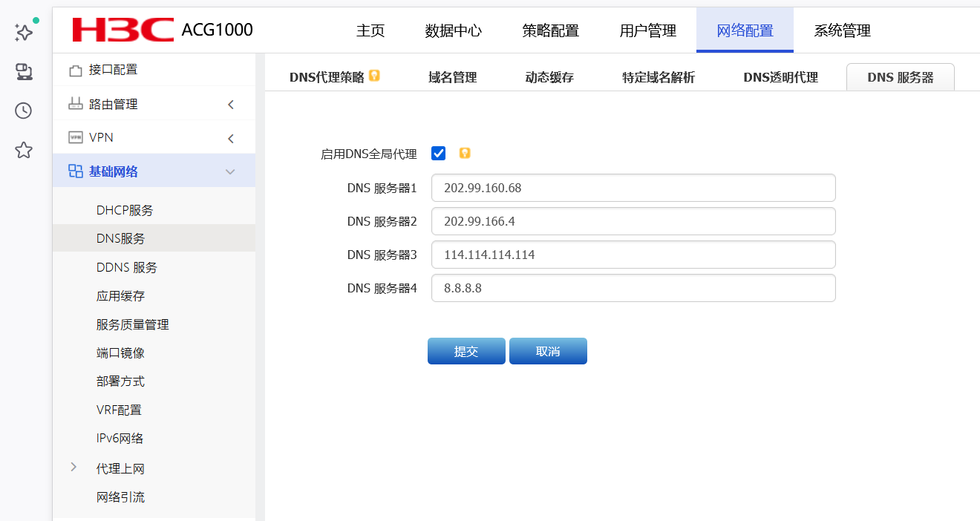Select DHCP服务 in the sidebar
Image resolution: width=980 pixels, height=521 pixels.
[125, 210]
